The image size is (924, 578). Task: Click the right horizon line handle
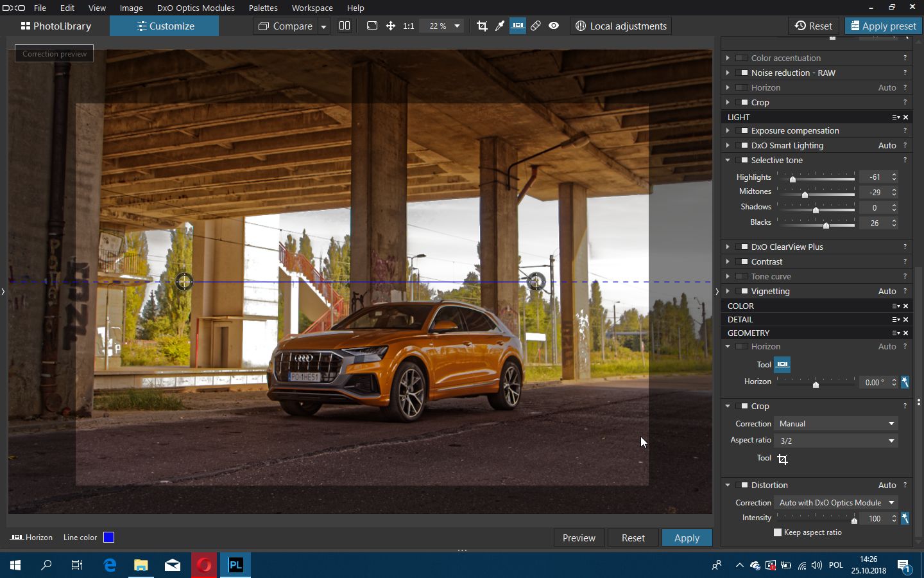[x=536, y=281]
